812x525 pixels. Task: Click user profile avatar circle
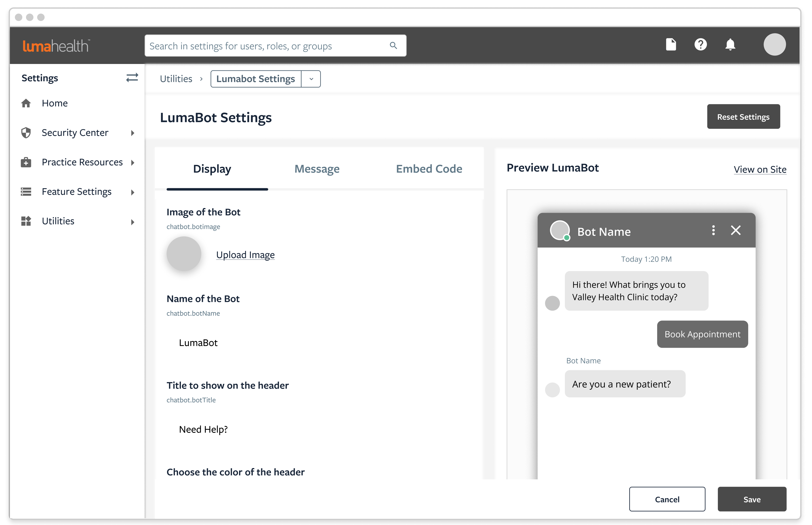click(774, 45)
